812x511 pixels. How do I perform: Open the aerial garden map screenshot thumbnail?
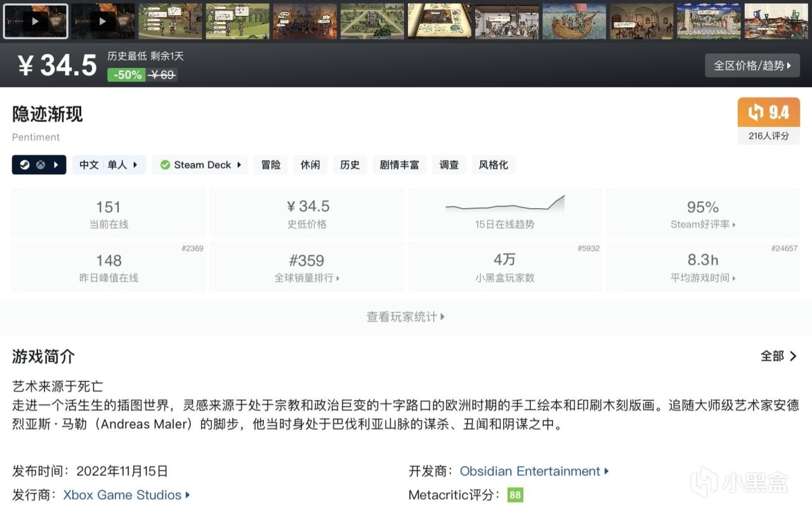pos(372,21)
